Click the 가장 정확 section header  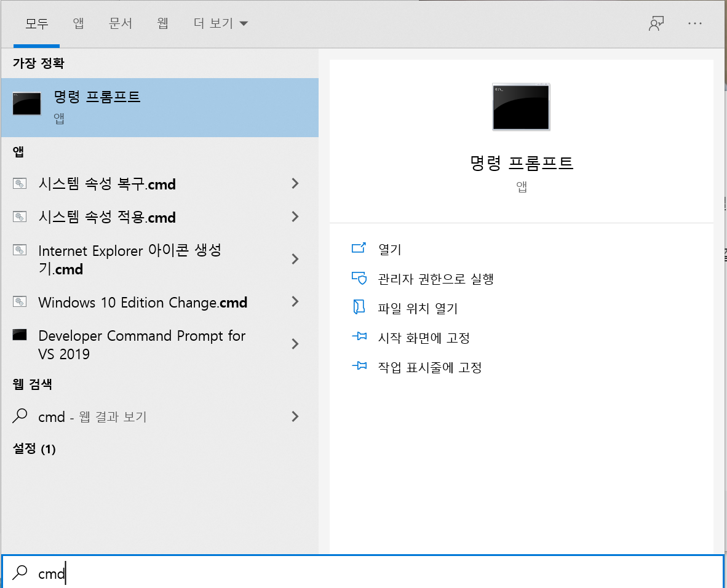39,63
